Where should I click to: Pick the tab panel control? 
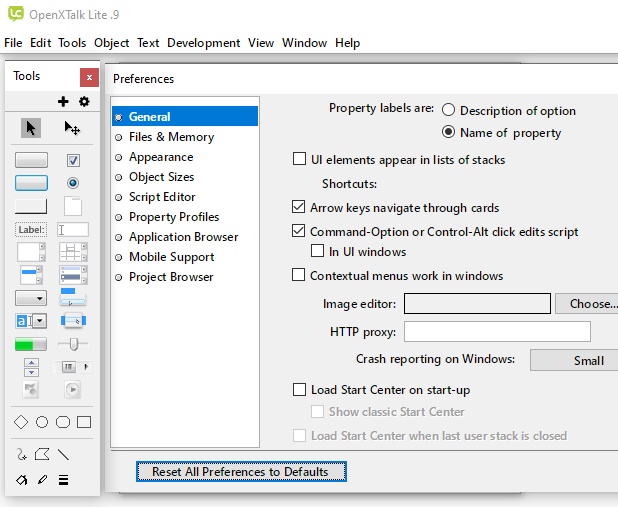(x=73, y=206)
